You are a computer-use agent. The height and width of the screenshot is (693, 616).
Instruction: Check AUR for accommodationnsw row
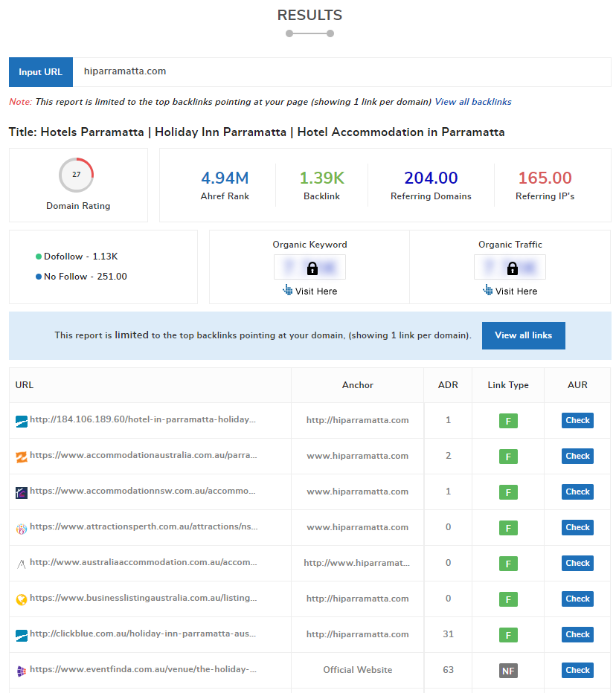pyautogui.click(x=577, y=492)
